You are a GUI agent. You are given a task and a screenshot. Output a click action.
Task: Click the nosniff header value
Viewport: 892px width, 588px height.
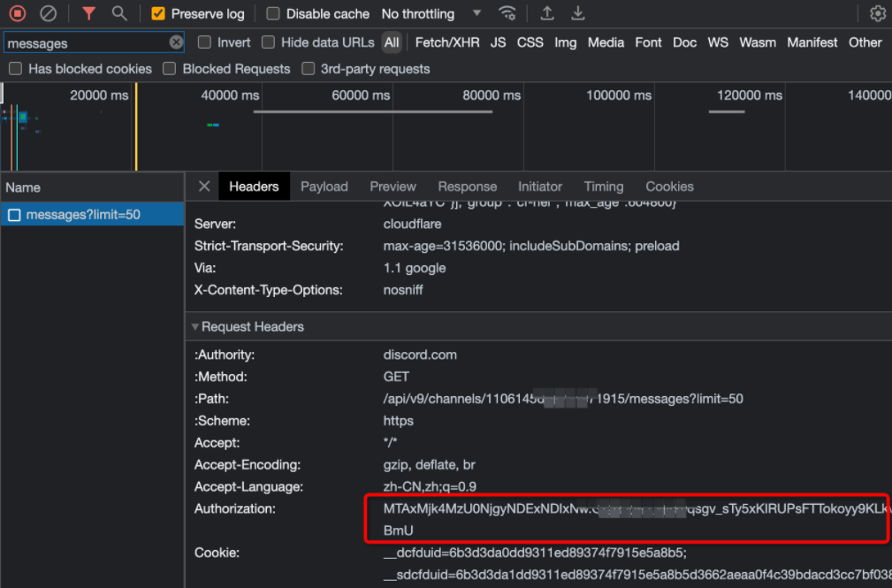click(403, 290)
